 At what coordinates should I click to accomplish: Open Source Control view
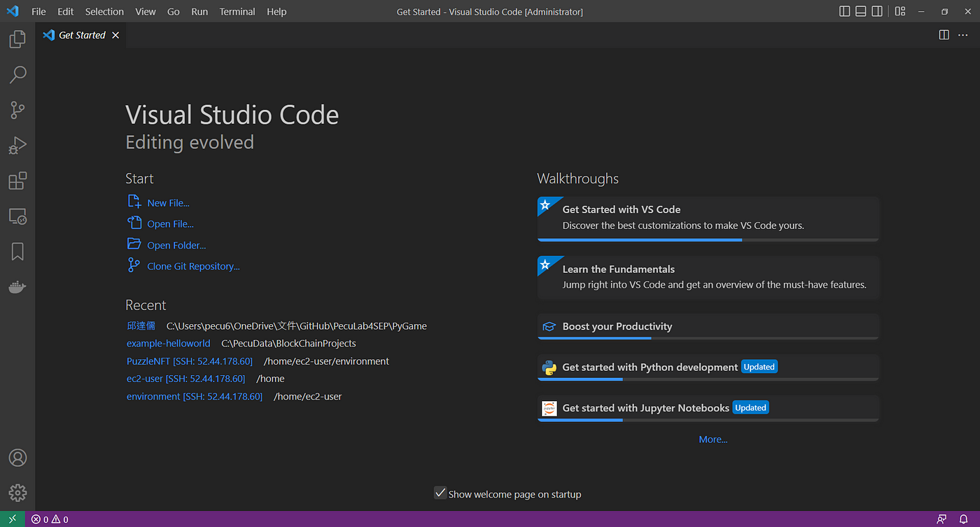17,110
